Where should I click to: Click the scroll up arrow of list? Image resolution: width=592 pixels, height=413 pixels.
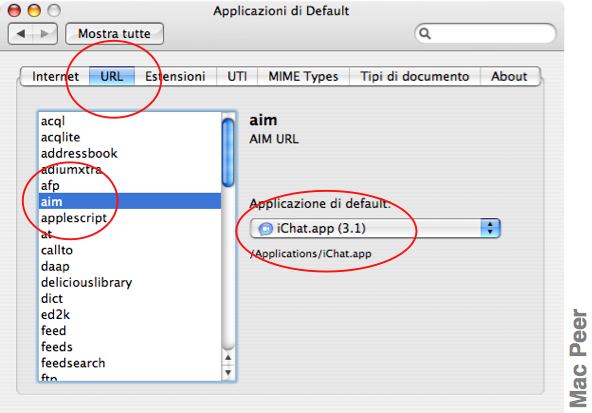pos(228,357)
